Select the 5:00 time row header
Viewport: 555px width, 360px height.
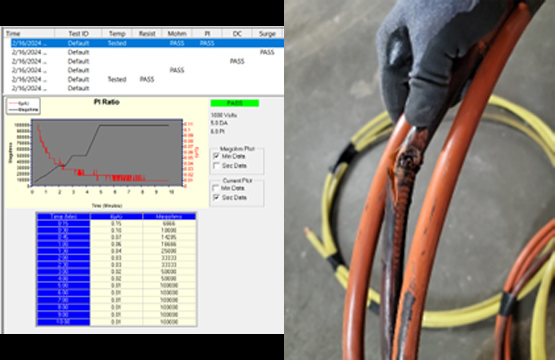pyautogui.click(x=63, y=285)
